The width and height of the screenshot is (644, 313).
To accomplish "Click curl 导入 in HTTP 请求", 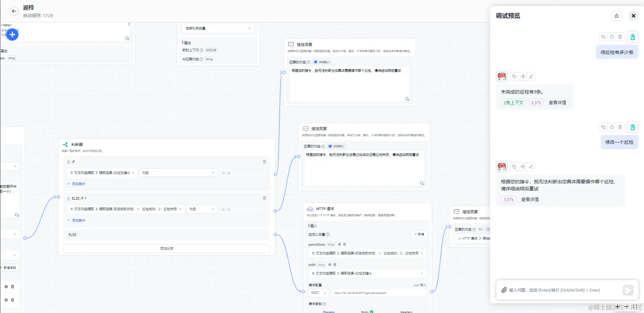I will click(x=420, y=285).
